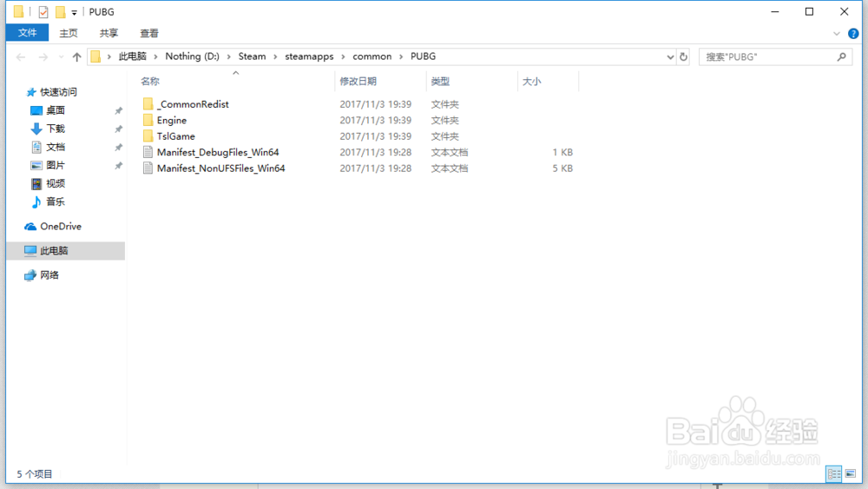Click the New folder quick access icon
The width and height of the screenshot is (868, 489).
[x=60, y=11]
